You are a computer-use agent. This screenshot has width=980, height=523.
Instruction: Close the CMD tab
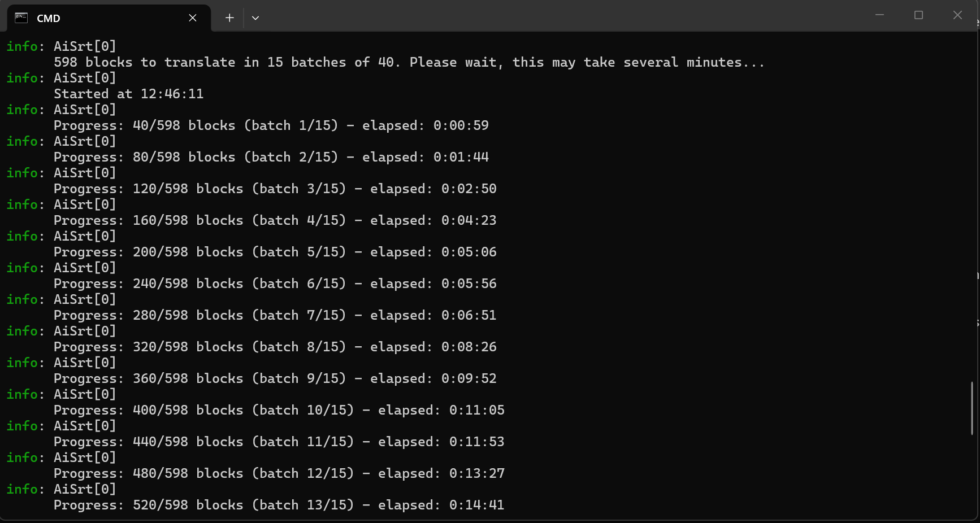193,18
